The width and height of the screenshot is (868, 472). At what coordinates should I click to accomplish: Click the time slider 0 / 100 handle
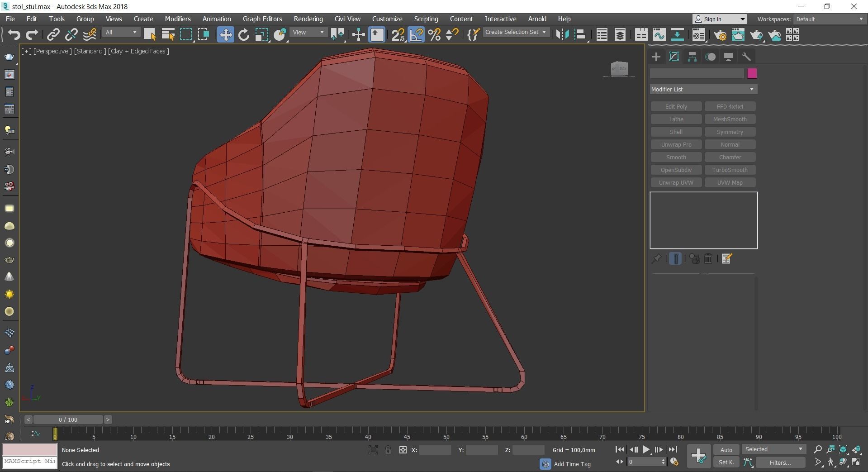click(68, 420)
